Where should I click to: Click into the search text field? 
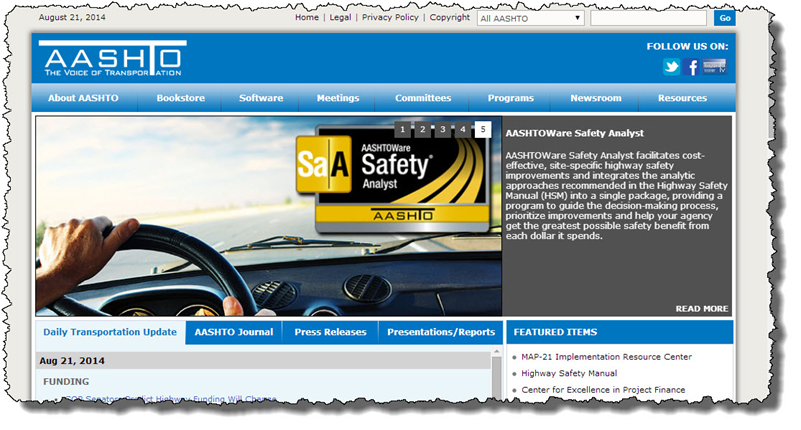[648, 18]
